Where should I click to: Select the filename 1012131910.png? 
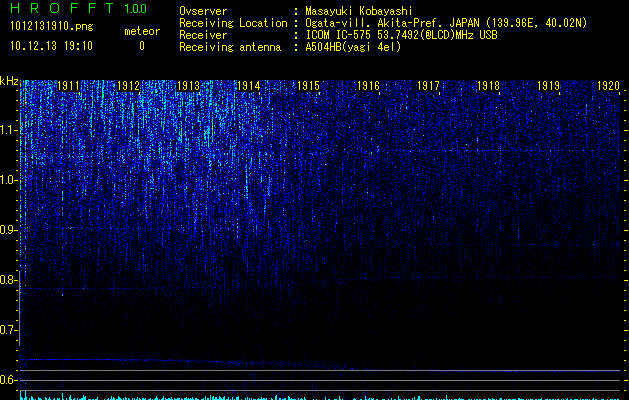[x=52, y=26]
